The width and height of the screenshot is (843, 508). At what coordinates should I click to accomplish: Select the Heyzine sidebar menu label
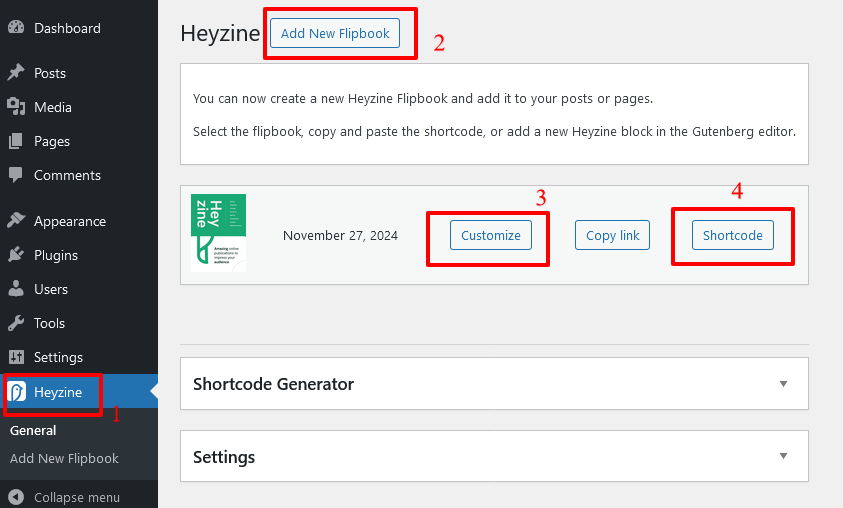click(x=58, y=392)
